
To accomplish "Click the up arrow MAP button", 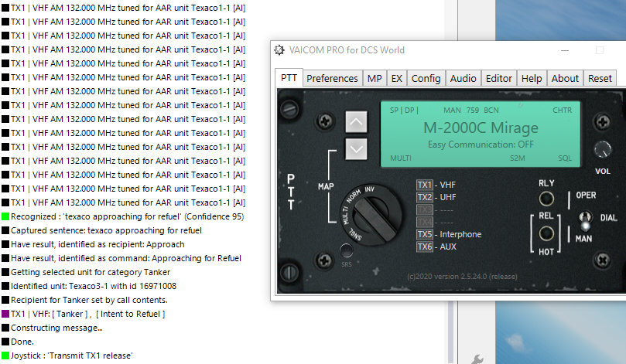I will tap(356, 121).
